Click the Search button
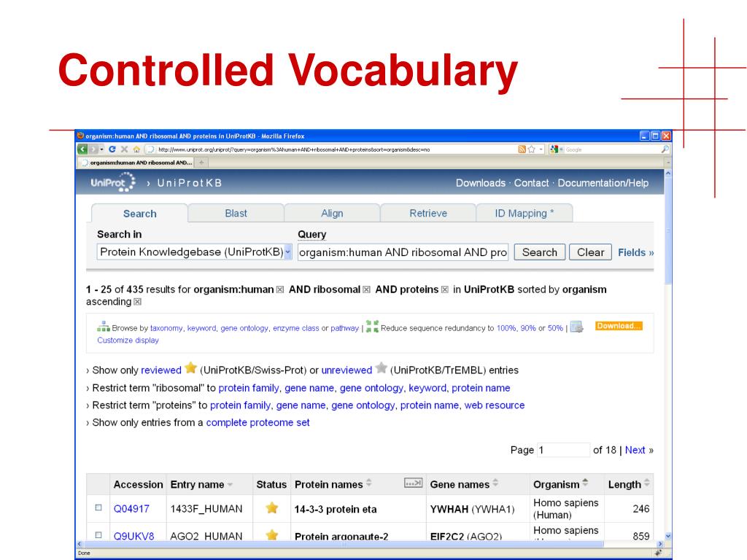 click(x=539, y=252)
